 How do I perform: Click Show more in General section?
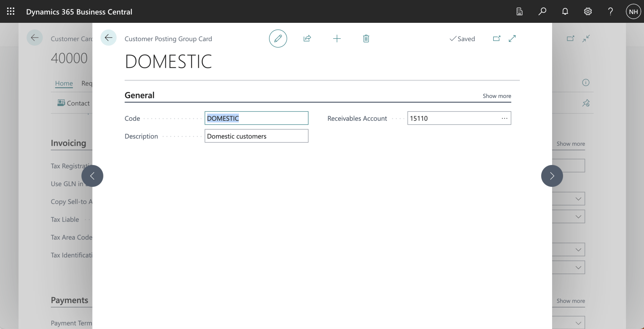pos(497,96)
